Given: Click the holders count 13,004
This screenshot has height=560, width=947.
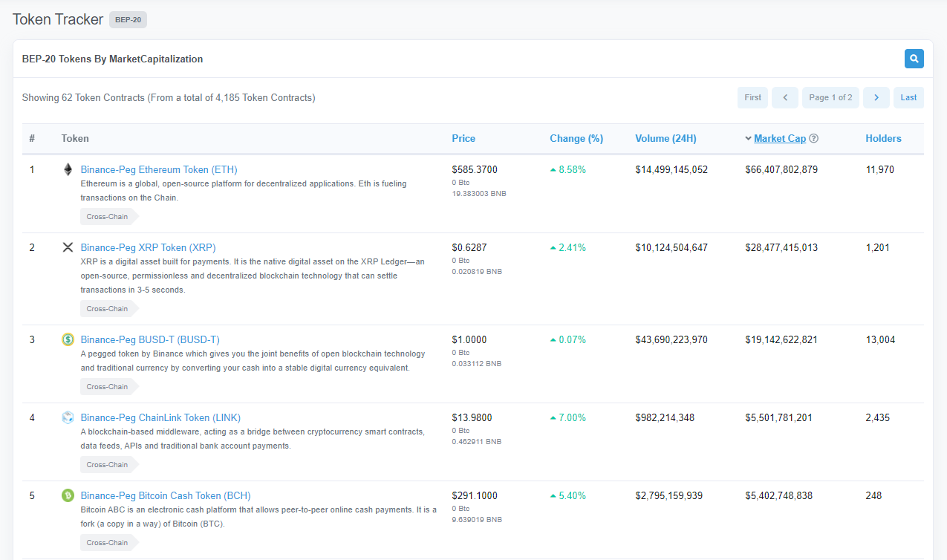Looking at the screenshot, I should (x=880, y=339).
